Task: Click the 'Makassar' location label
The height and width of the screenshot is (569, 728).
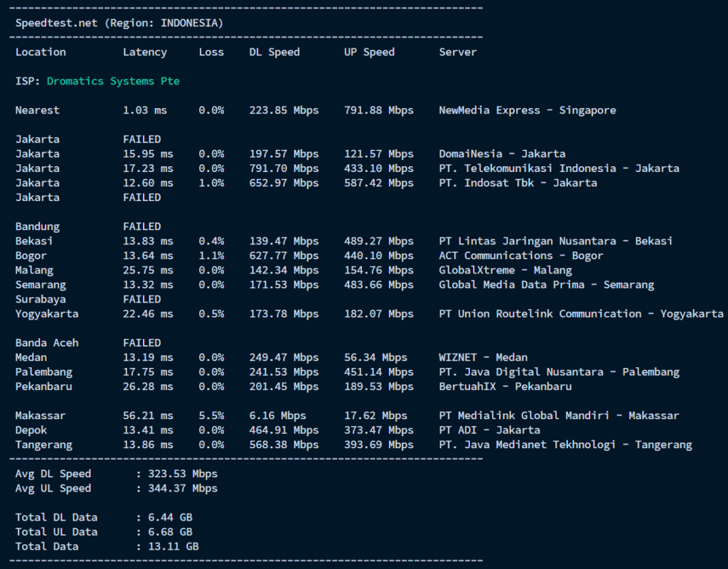Action: [x=41, y=416]
